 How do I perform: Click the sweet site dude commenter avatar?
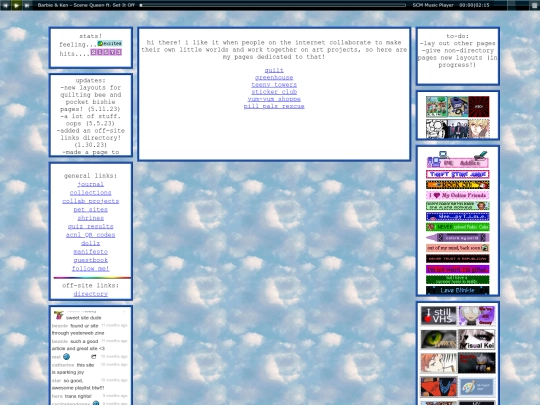point(58,315)
